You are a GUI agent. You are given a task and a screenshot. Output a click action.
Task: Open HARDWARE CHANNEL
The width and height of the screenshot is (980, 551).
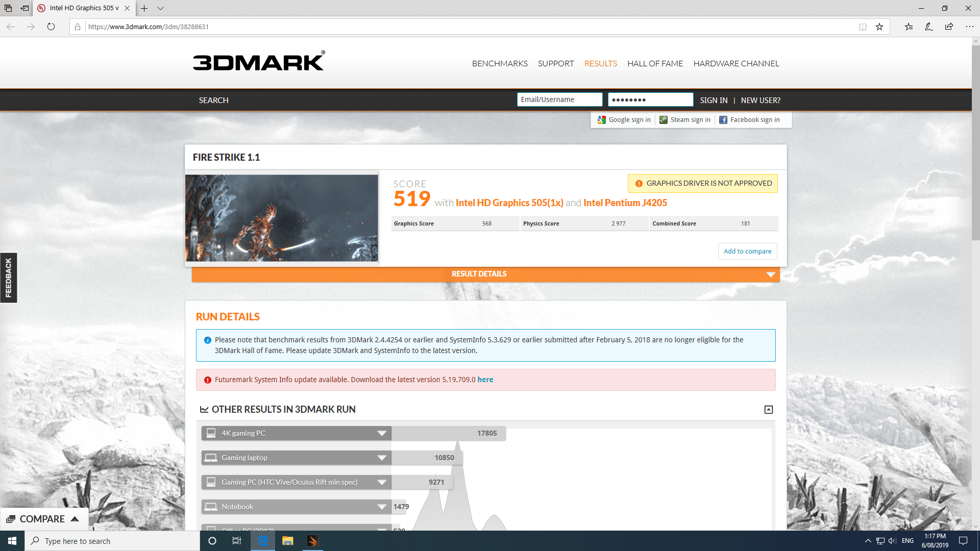736,64
